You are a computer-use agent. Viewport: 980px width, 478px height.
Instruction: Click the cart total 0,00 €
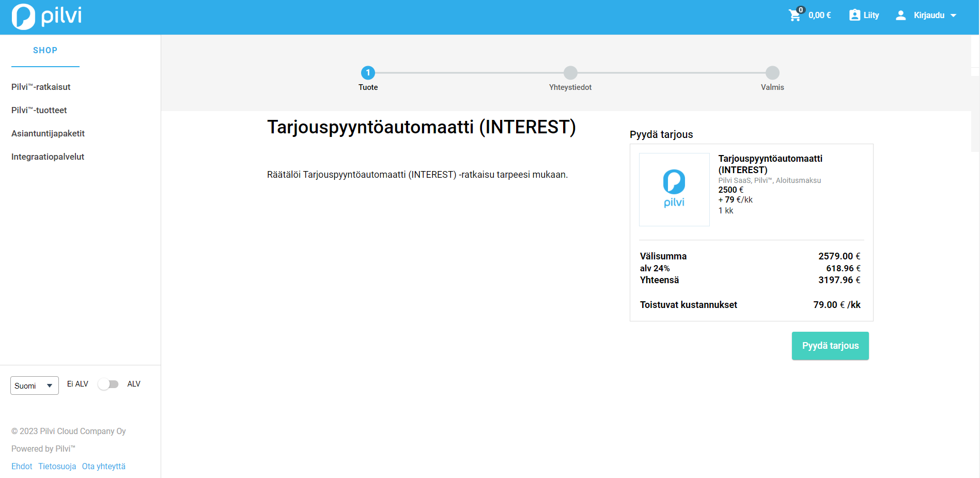tap(819, 16)
